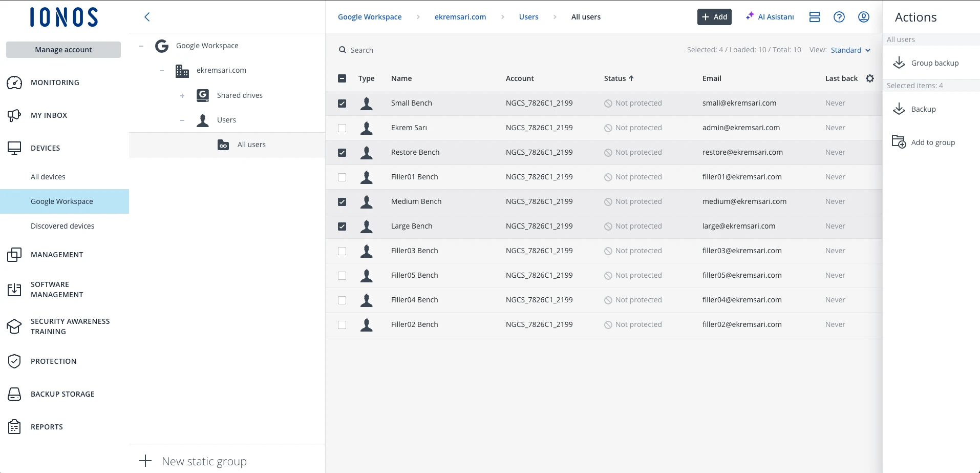Go to Google Workspace breadcrumb link
The width and height of the screenshot is (980, 473).
370,17
